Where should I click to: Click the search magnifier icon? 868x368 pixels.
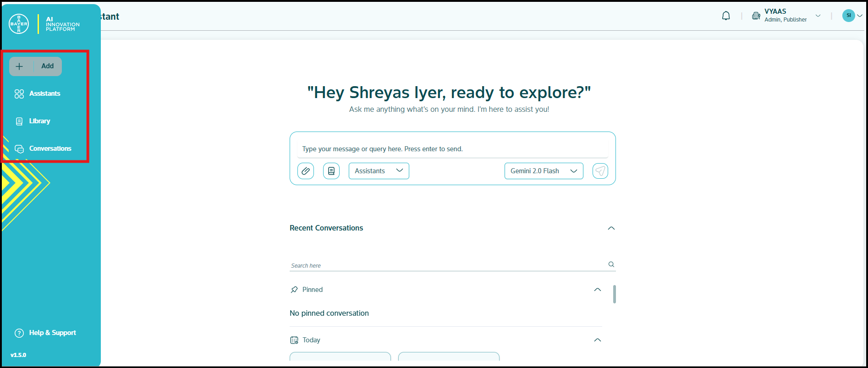coord(611,264)
